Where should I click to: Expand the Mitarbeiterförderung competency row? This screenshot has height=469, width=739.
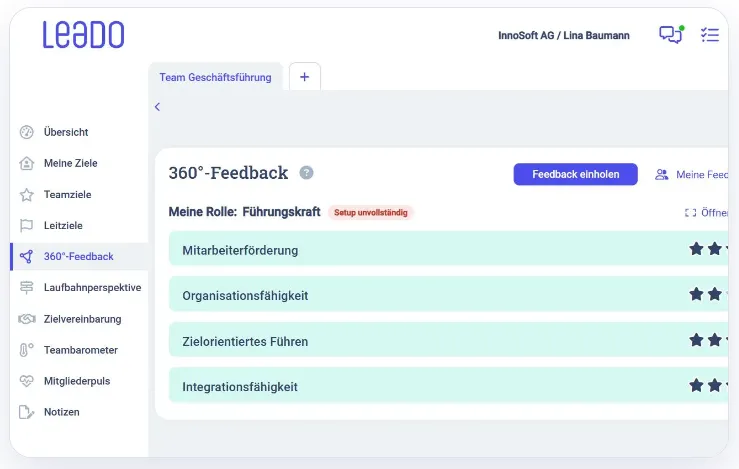[448, 249]
